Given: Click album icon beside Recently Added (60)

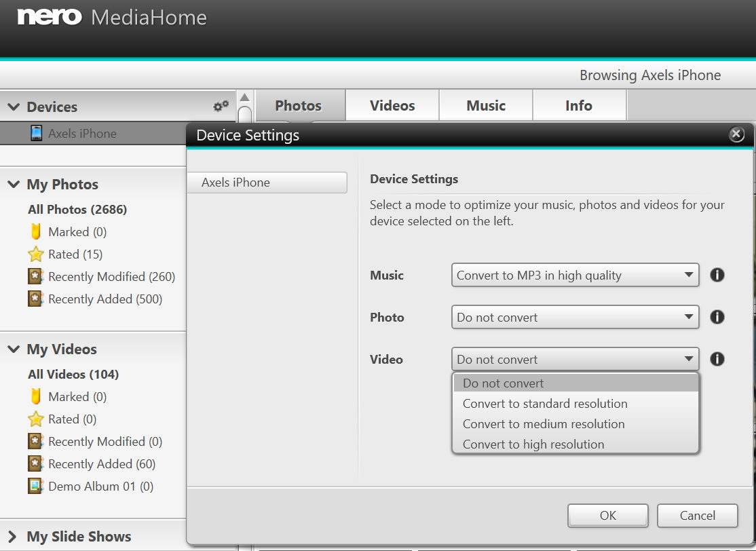Looking at the screenshot, I should pos(36,463).
